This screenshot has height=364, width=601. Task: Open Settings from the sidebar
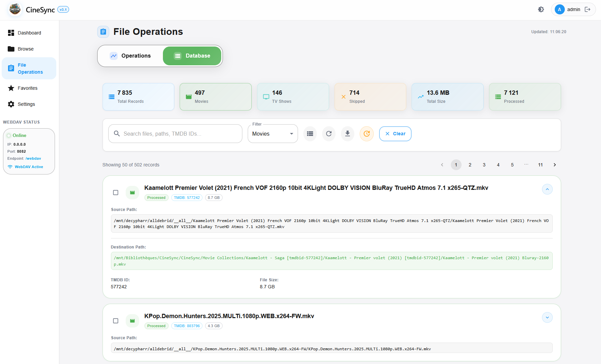[x=26, y=104]
